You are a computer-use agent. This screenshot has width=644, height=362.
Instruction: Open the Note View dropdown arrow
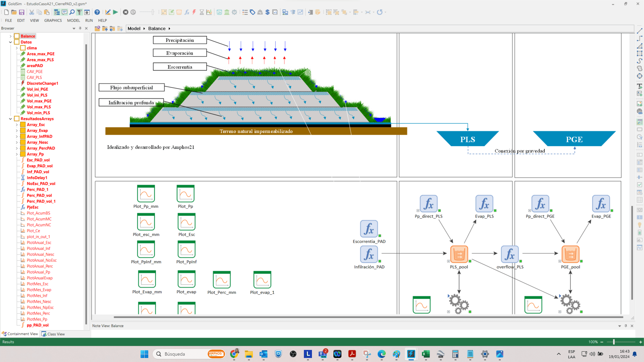pyautogui.click(x=620, y=325)
